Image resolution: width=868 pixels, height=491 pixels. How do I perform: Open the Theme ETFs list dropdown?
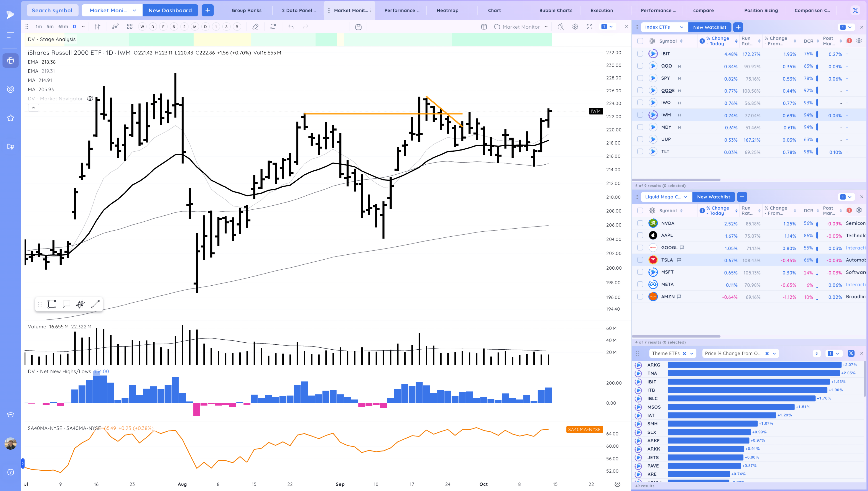pyautogui.click(x=692, y=354)
